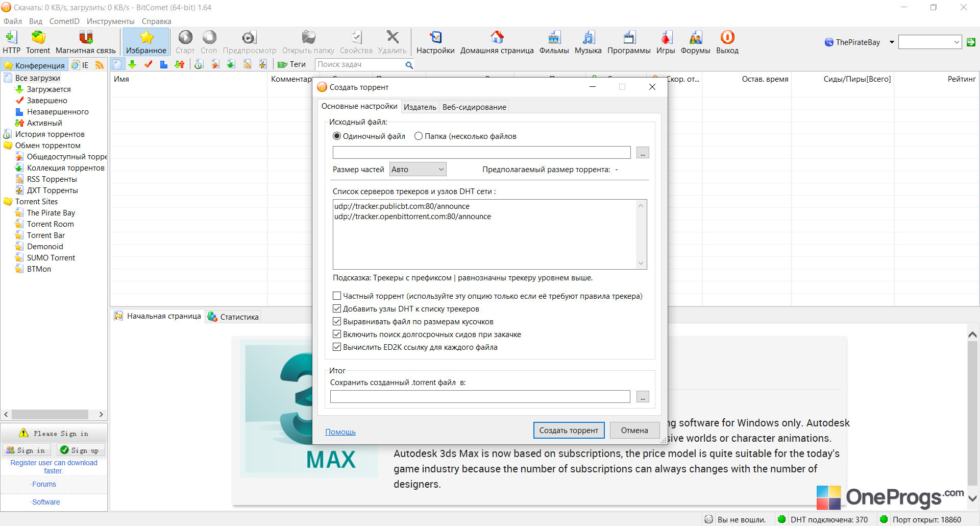
Task: Click the RSS feed icon beside IE
Action: [100, 65]
